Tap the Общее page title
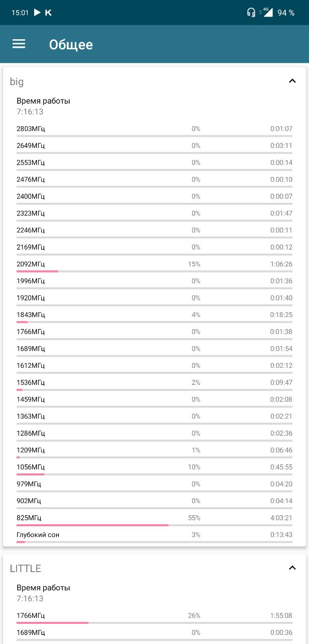The width and height of the screenshot is (309, 644). pyautogui.click(x=71, y=44)
